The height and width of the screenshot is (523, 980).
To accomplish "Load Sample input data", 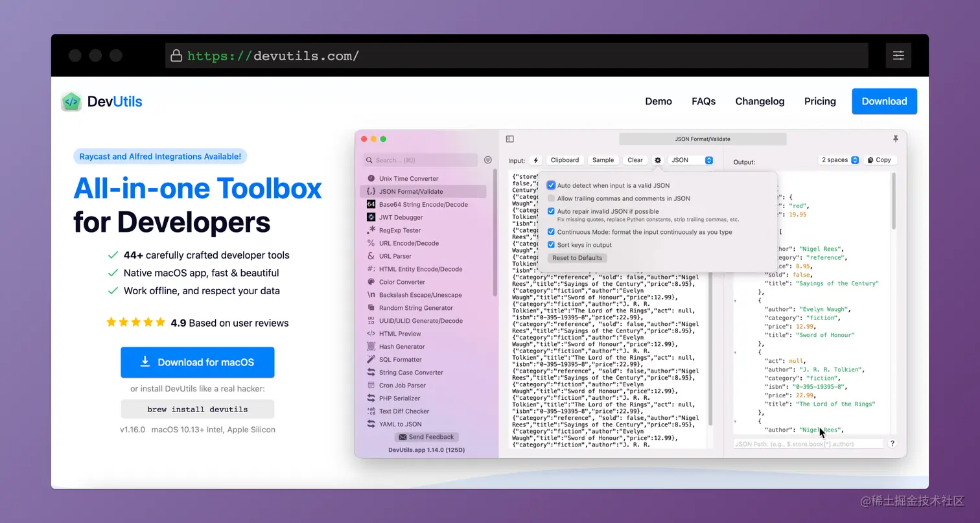I will [x=603, y=160].
